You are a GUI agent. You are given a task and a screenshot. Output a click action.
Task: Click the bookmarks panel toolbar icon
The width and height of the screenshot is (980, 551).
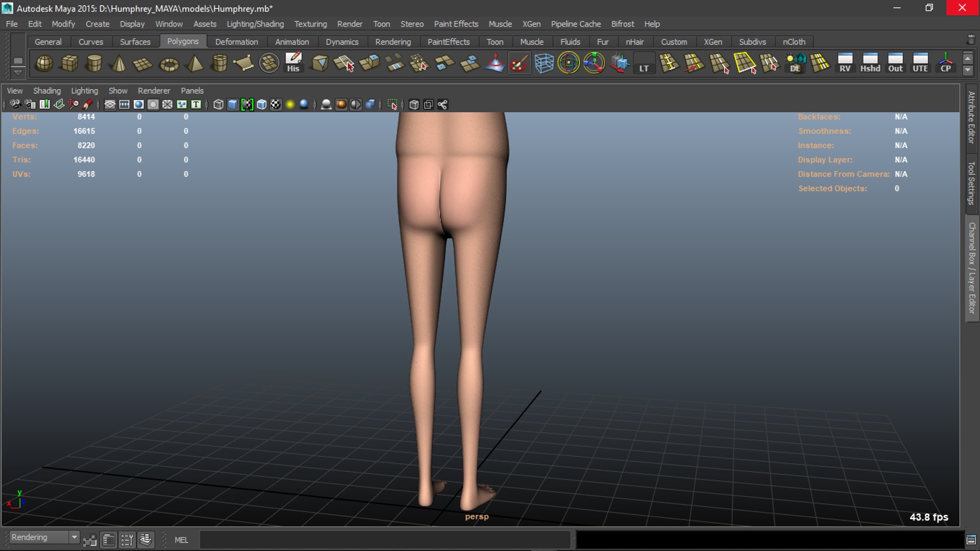[44, 105]
